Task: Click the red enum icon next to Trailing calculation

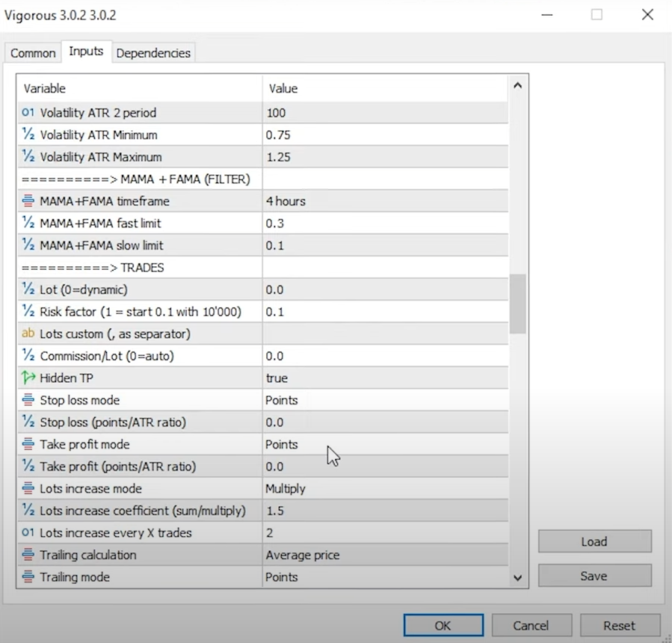Action: (x=28, y=556)
